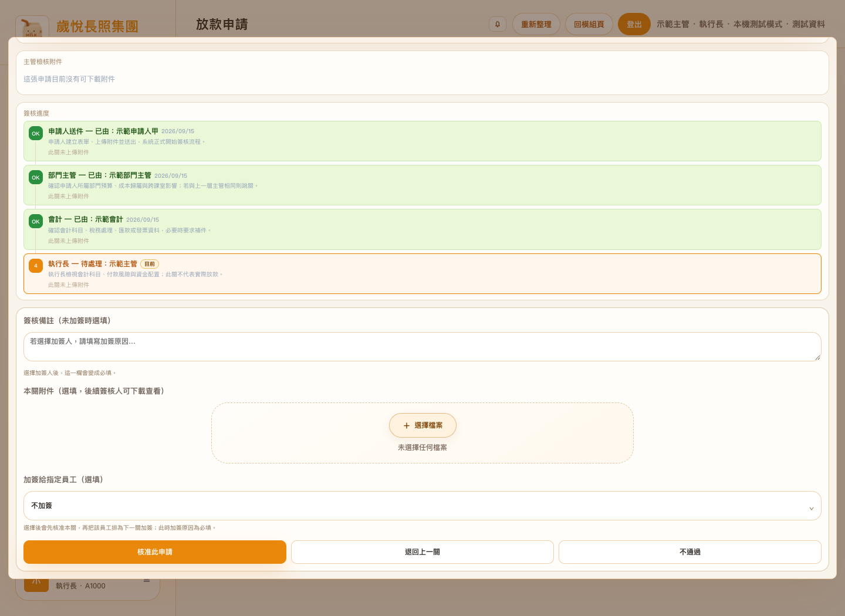Click the 目前 tag on 執行長 step
The image size is (845, 616).
click(150, 264)
